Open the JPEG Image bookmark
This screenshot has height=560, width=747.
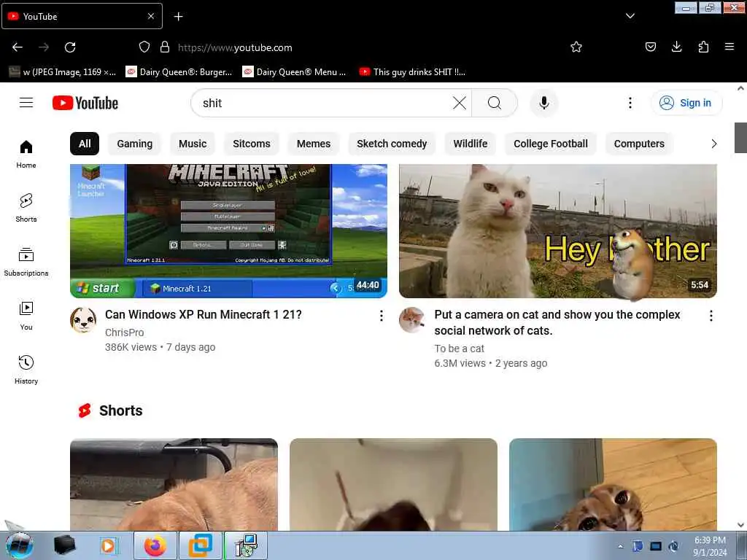[63, 72]
